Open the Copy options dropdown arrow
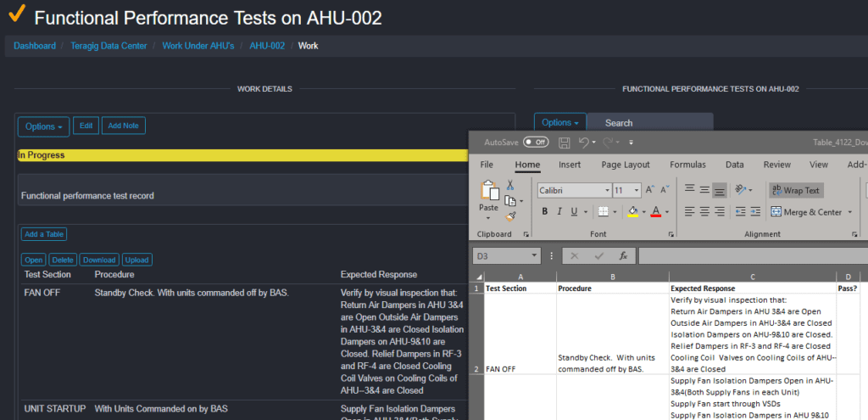Image resolution: width=868 pixels, height=420 pixels. point(521,201)
